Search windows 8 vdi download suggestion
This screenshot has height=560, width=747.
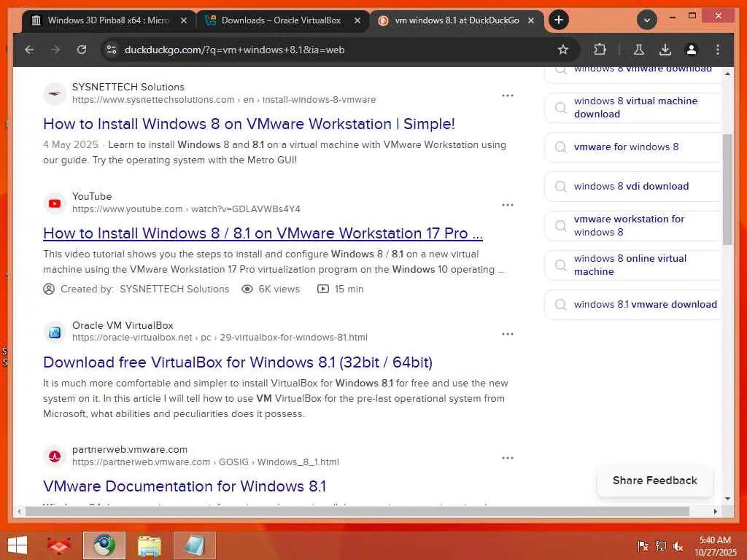click(632, 186)
